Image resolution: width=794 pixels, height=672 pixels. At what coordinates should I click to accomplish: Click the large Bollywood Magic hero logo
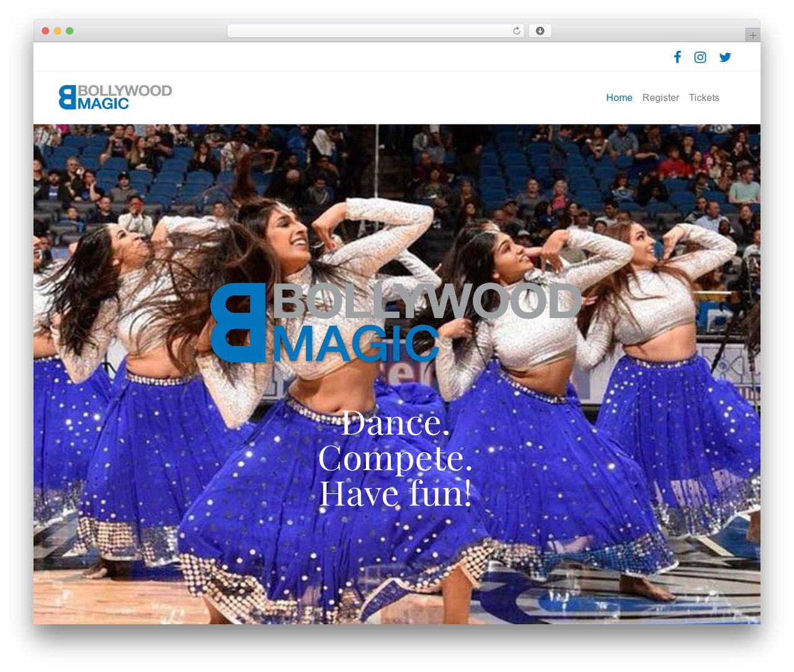pos(396,322)
